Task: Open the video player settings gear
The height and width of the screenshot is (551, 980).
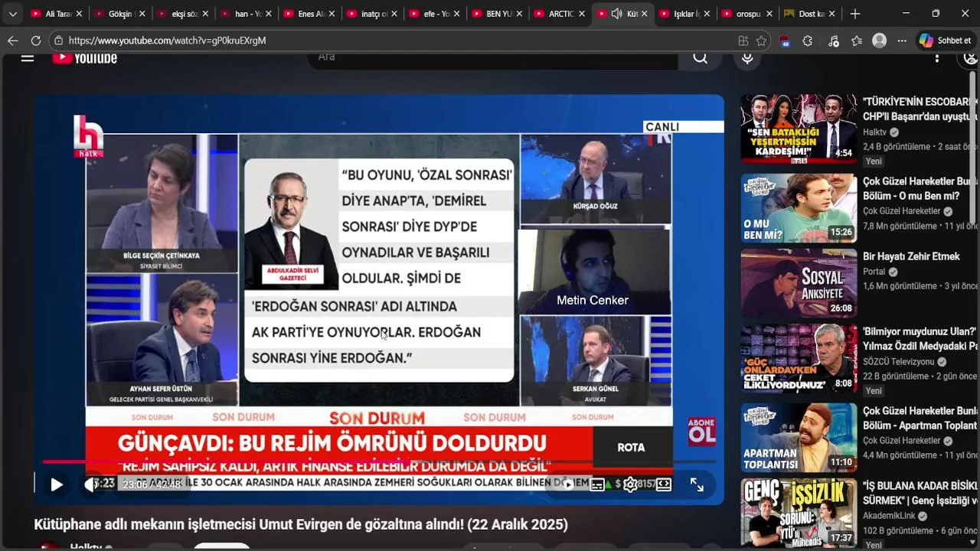Action: coord(630,484)
